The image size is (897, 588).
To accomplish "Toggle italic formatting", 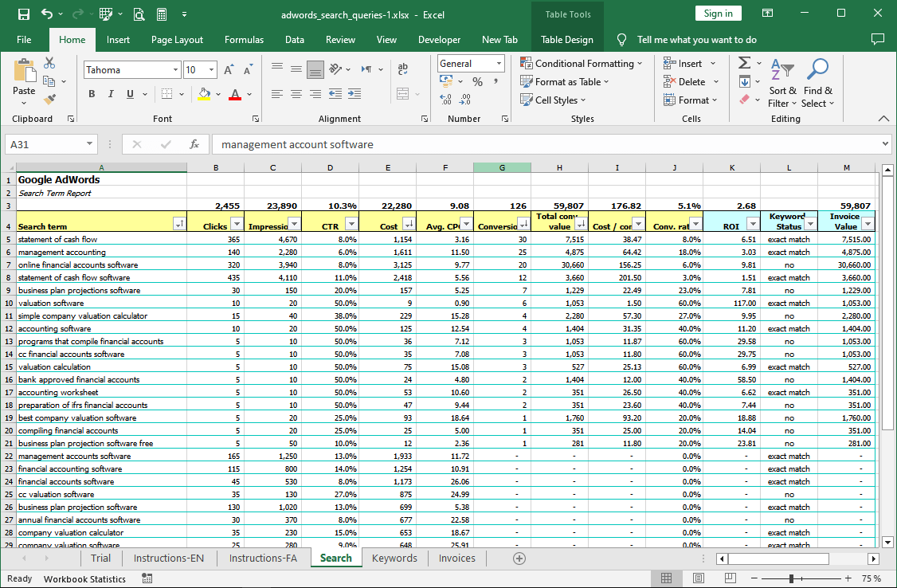I will click(111, 94).
